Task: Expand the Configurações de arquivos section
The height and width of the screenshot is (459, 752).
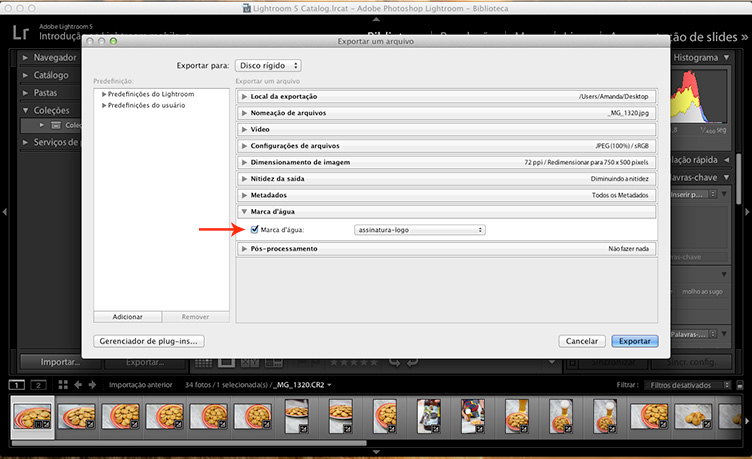Action: [x=245, y=145]
